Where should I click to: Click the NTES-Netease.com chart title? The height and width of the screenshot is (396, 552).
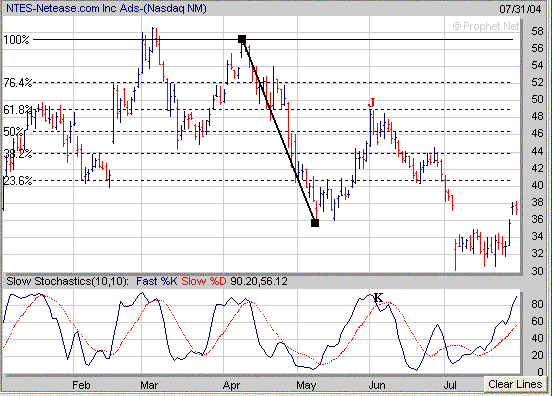pos(106,8)
